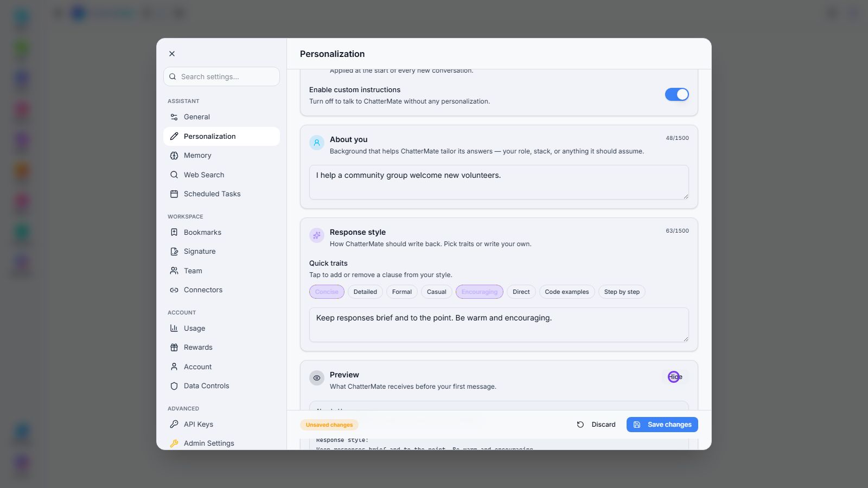The height and width of the screenshot is (488, 868).
Task: Add the Code examples quick trait
Action: [567, 292]
